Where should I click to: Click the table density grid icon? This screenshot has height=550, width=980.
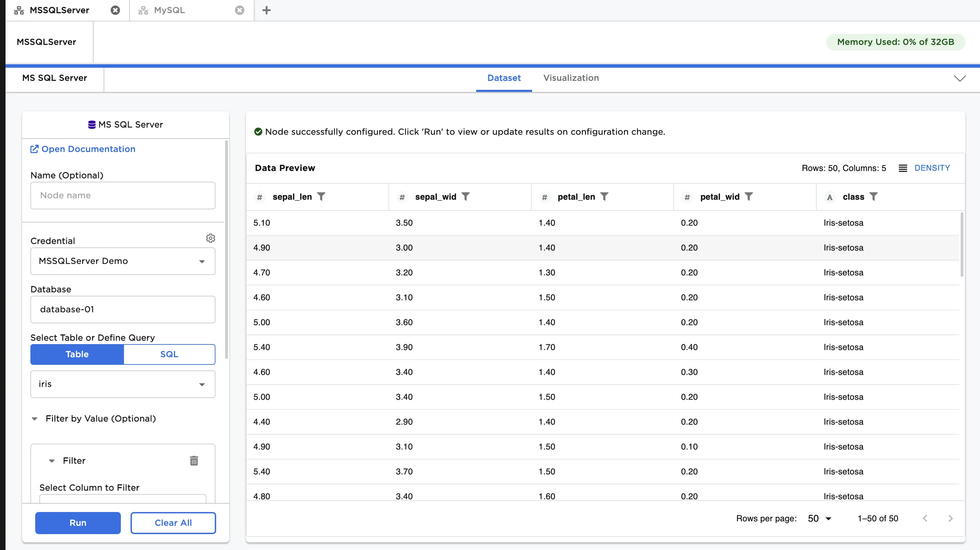click(903, 168)
